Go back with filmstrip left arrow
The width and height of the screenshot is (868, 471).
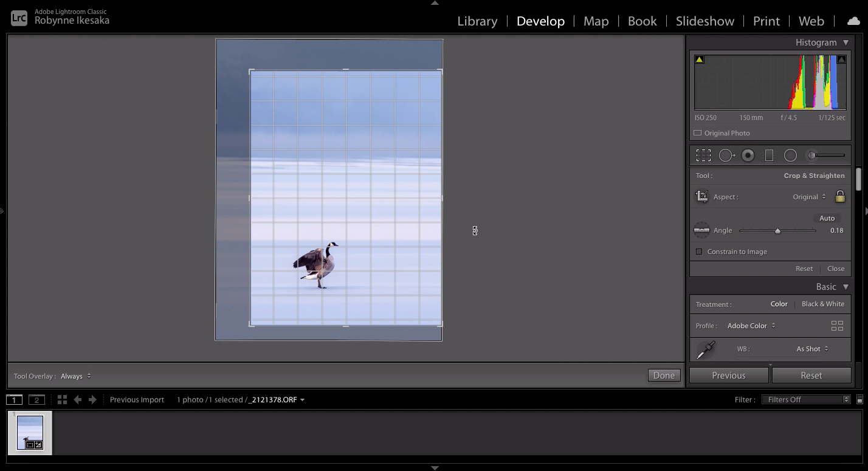pyautogui.click(x=77, y=399)
